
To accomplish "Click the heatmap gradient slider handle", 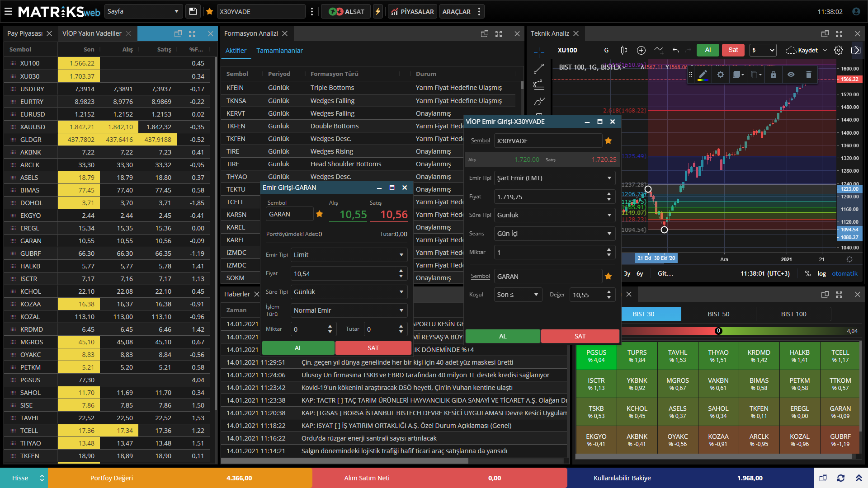I will point(718,331).
